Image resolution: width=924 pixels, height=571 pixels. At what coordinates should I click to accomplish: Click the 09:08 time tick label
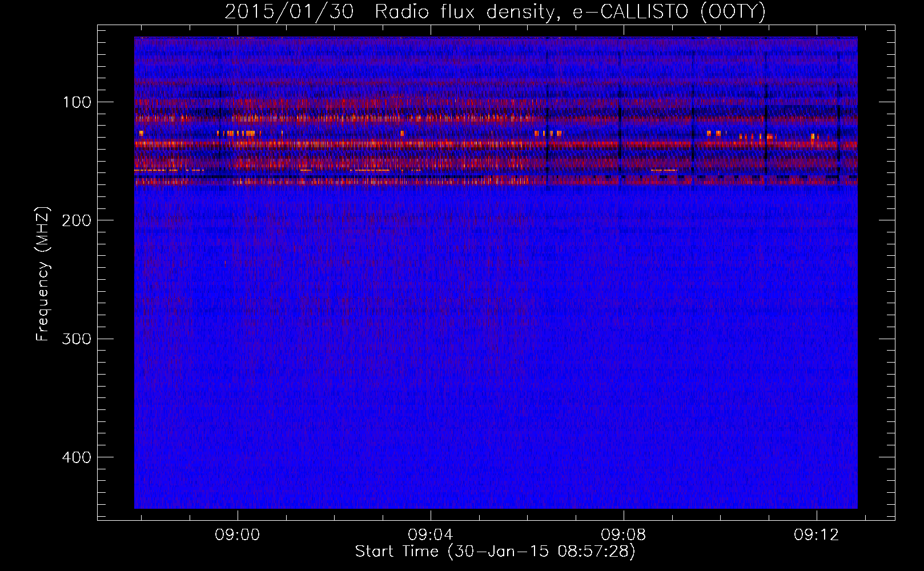[624, 534]
